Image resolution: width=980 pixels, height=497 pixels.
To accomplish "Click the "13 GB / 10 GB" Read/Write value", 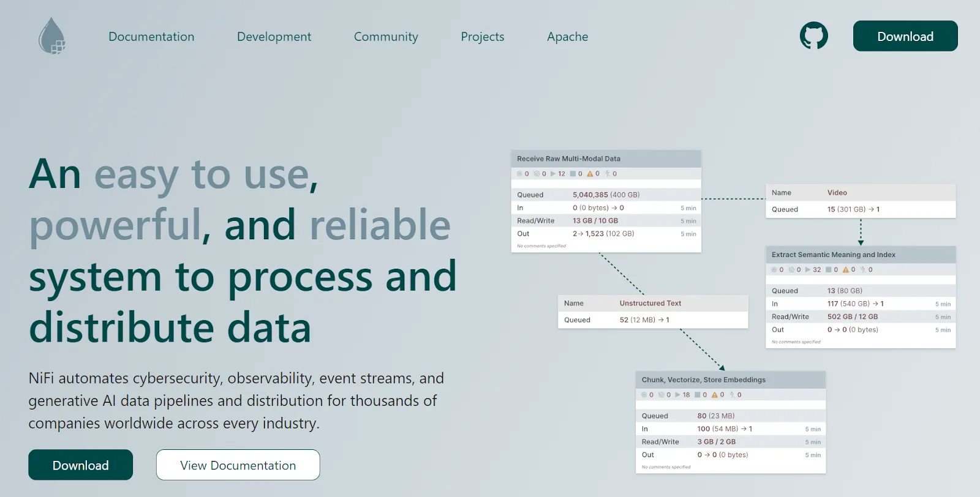I will click(x=595, y=221).
